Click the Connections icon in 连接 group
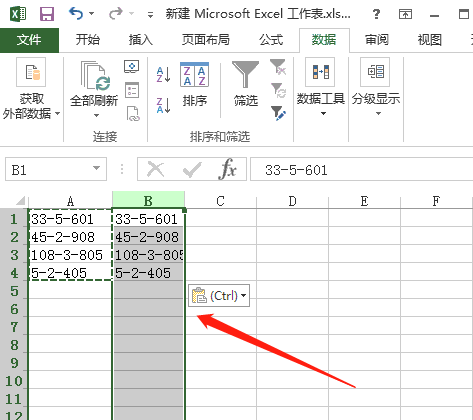This screenshot has width=473, height=420. (x=132, y=67)
